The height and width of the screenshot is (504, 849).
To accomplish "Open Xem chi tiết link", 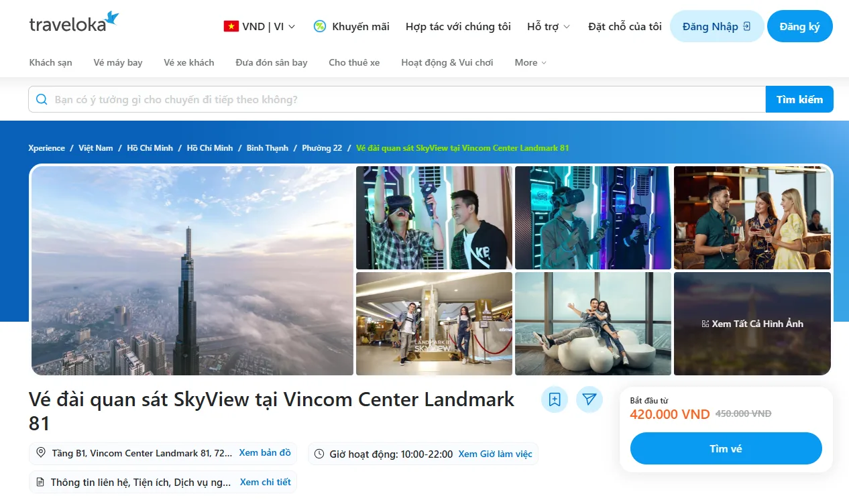I will click(x=266, y=482).
